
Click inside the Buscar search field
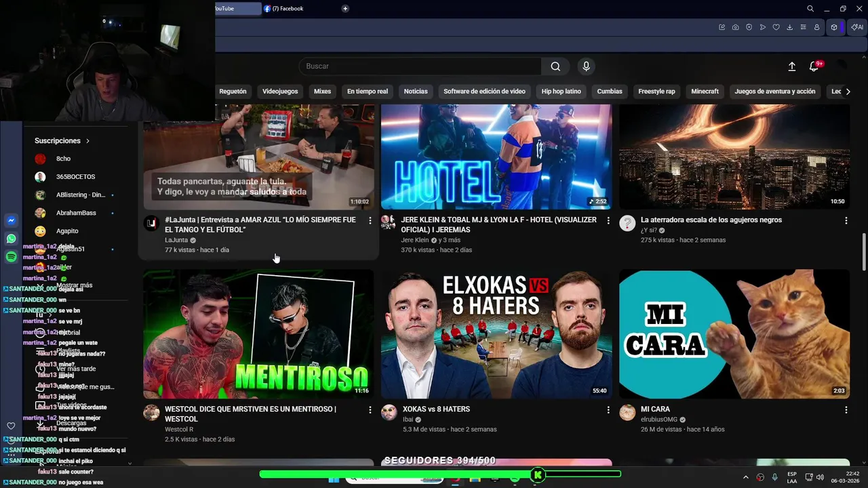point(420,66)
